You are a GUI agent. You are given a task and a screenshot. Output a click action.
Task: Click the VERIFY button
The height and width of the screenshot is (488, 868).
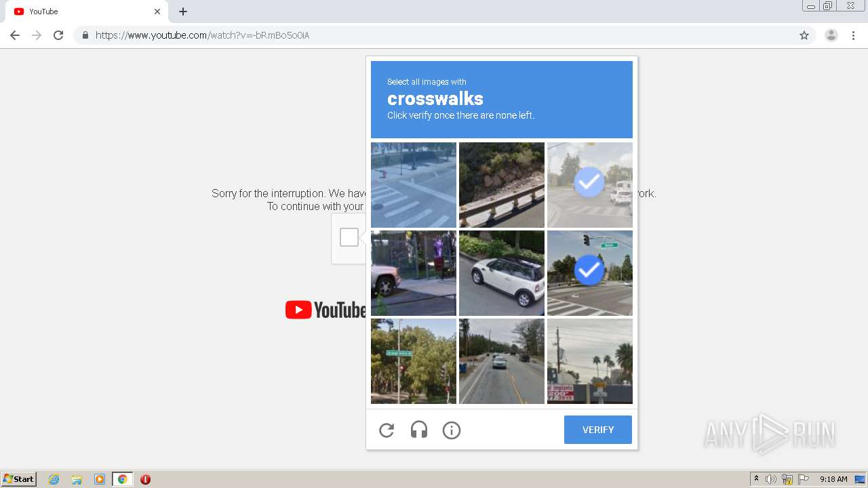point(598,430)
